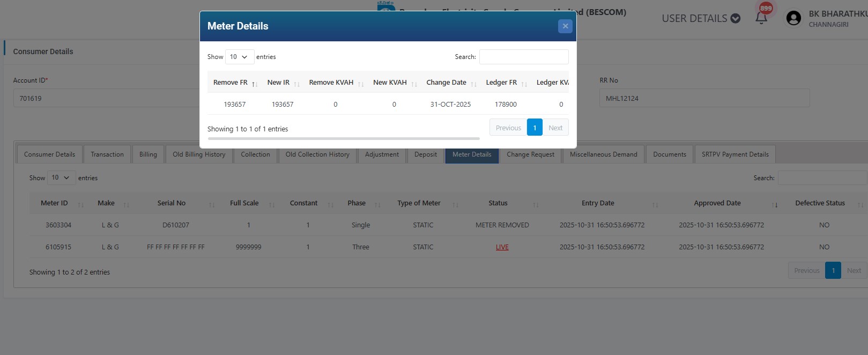
Task: Click the Account ID field 701619
Action: pos(107,98)
